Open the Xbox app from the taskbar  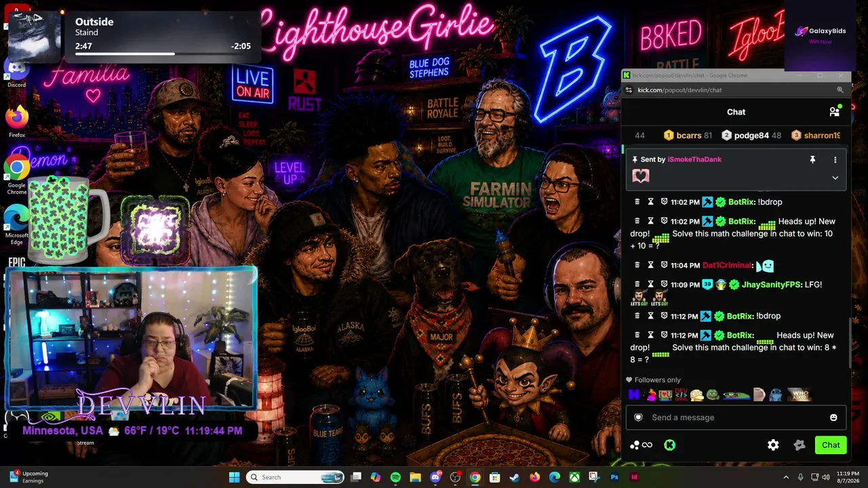[574, 477]
